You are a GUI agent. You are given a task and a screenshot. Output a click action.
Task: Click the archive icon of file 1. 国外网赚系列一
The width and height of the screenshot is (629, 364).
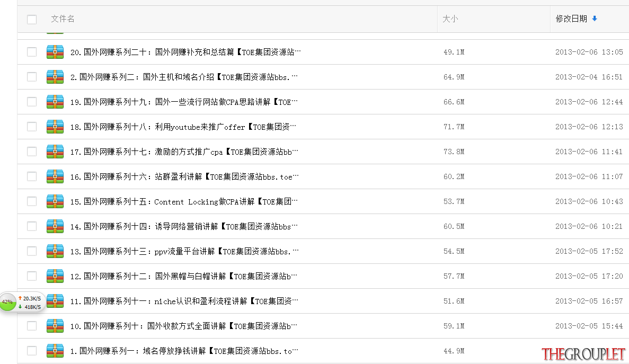tap(55, 351)
